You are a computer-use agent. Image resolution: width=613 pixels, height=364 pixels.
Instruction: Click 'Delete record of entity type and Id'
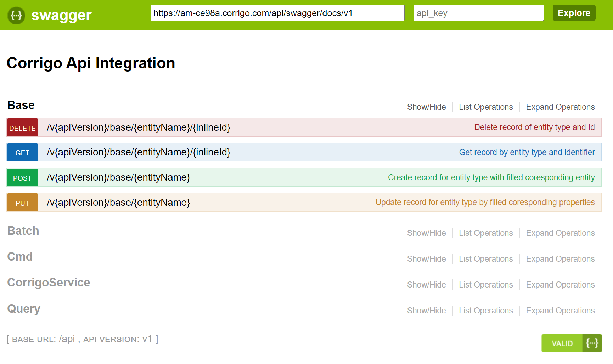pyautogui.click(x=534, y=127)
